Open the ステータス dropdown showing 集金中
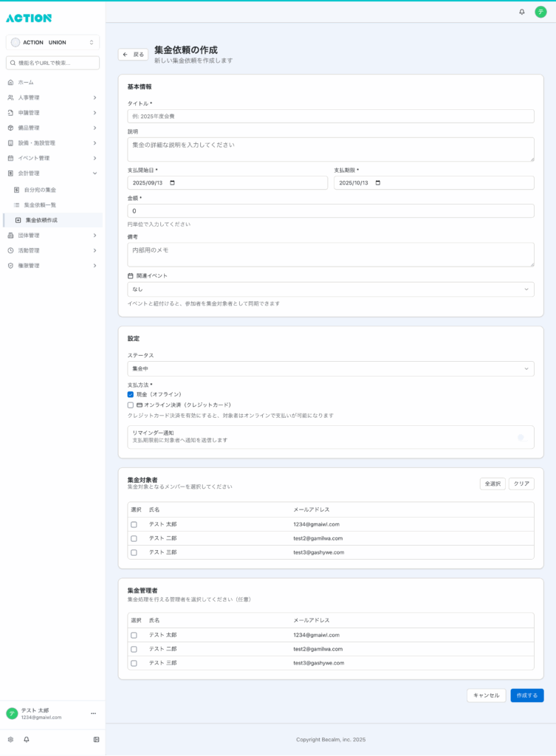The image size is (556, 756). (x=330, y=368)
